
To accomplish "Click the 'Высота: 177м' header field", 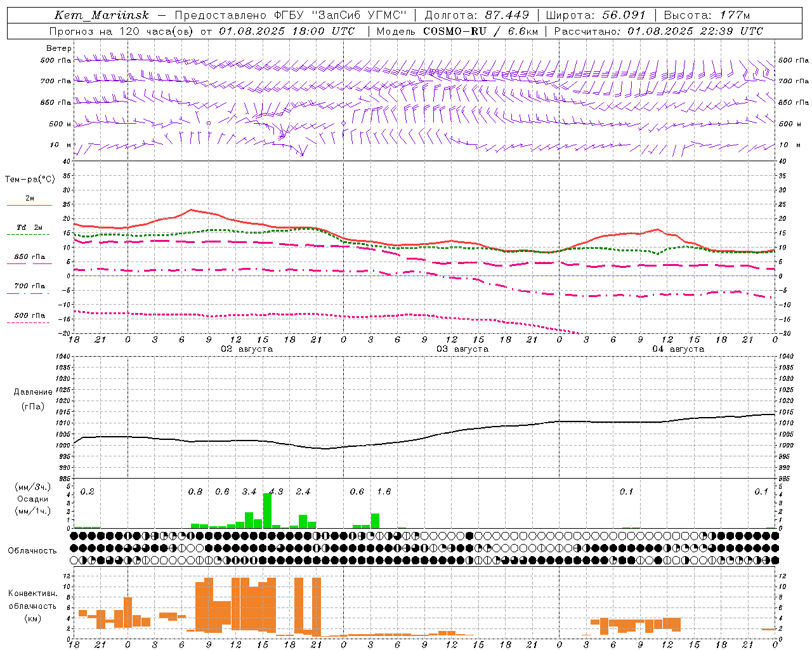I will point(707,15).
